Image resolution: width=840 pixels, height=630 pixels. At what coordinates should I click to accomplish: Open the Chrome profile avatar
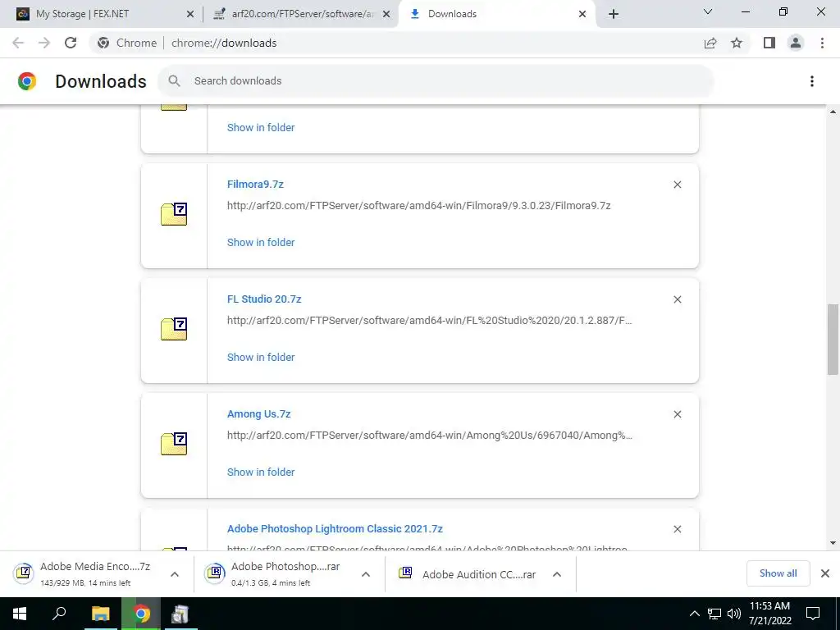[796, 43]
